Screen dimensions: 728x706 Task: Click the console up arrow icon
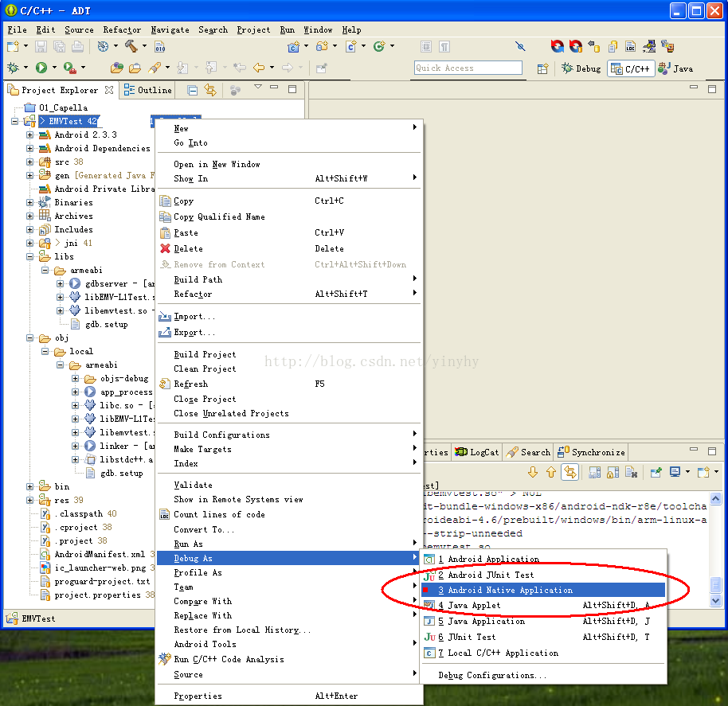(x=551, y=472)
